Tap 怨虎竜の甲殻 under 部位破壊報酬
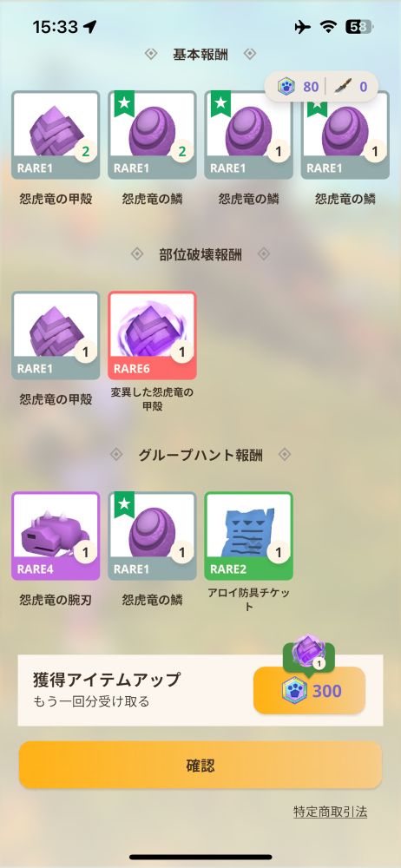Viewport: 401px width, 868px height. 56,335
